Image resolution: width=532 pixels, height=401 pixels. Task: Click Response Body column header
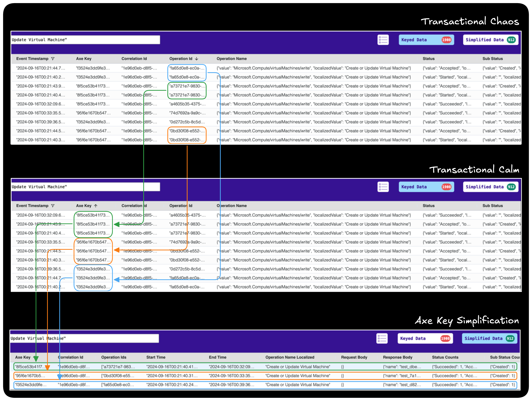tap(398, 357)
